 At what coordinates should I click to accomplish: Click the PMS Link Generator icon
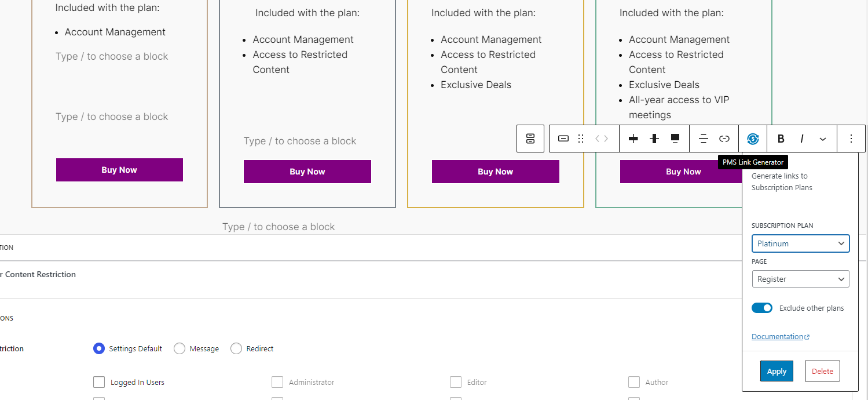(x=753, y=139)
